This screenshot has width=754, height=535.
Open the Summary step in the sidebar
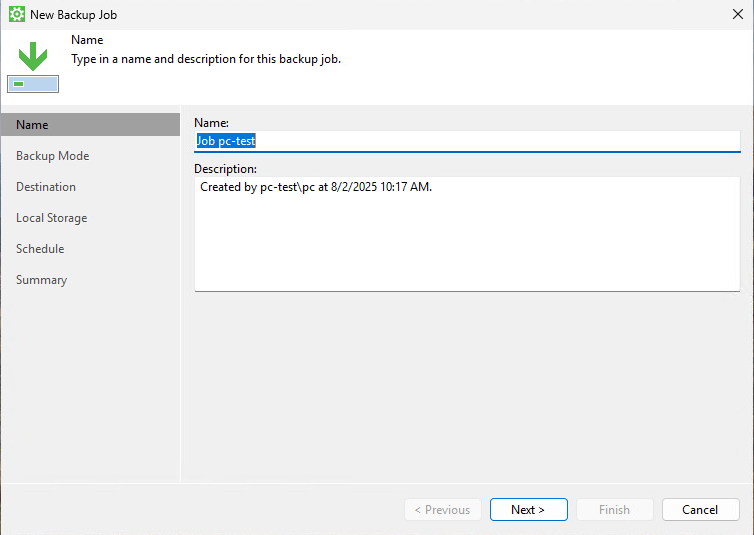41,280
